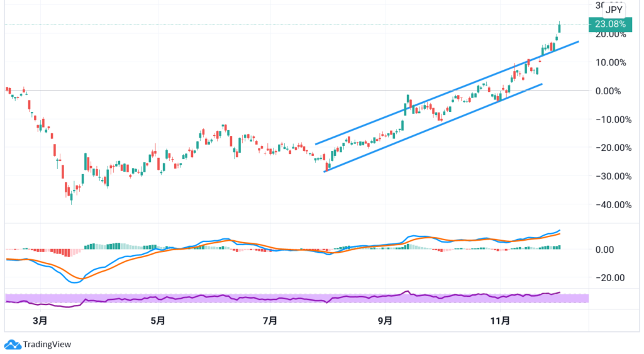The image size is (644, 354).
Task: Click the 5月 label on time axis
Action: click(158, 321)
